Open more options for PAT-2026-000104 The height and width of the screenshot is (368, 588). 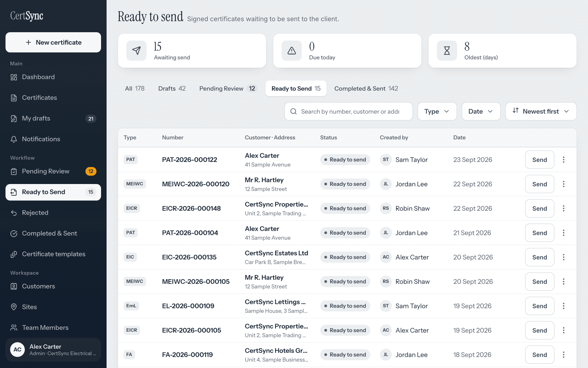coord(564,233)
